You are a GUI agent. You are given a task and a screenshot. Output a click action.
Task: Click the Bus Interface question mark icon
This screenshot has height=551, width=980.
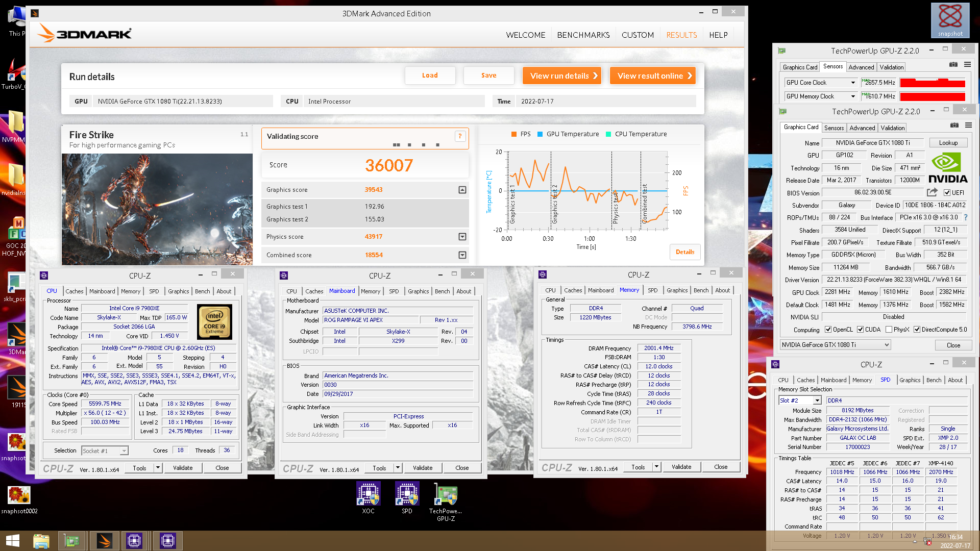tap(965, 217)
